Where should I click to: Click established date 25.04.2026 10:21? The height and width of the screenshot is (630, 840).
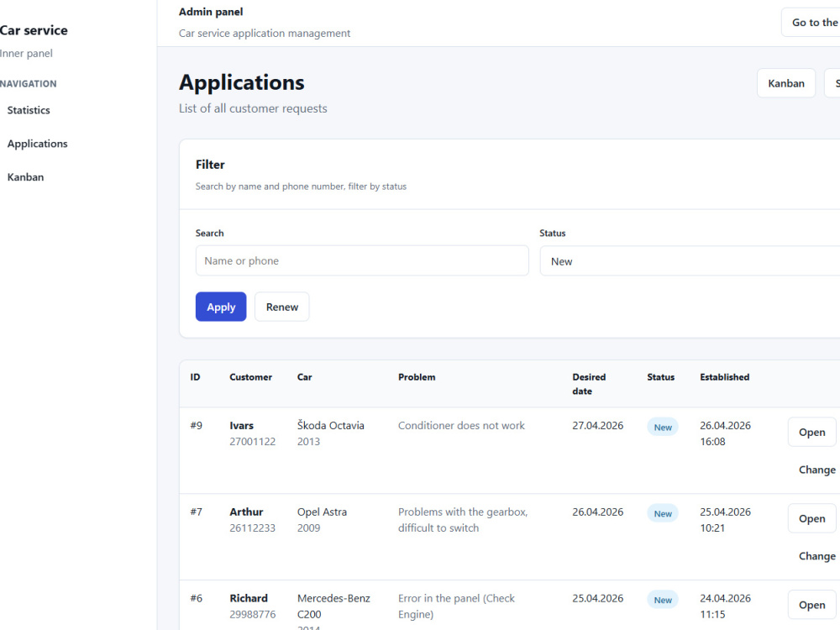(x=725, y=520)
